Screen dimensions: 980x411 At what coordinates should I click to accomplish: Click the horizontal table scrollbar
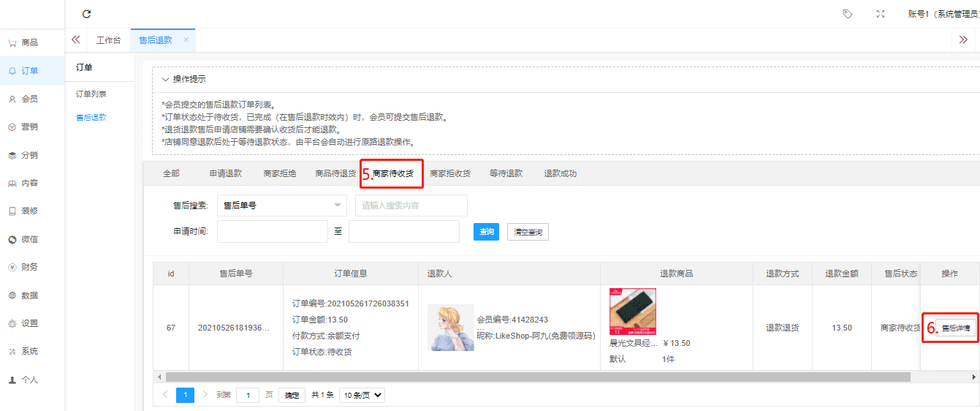coord(537,377)
